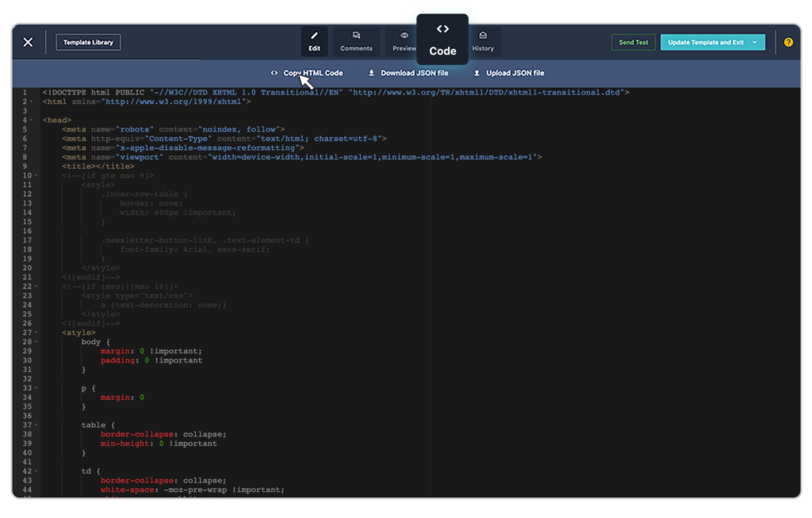Click the download arrow icon beside Download JSON
812x518 pixels.
click(x=371, y=73)
